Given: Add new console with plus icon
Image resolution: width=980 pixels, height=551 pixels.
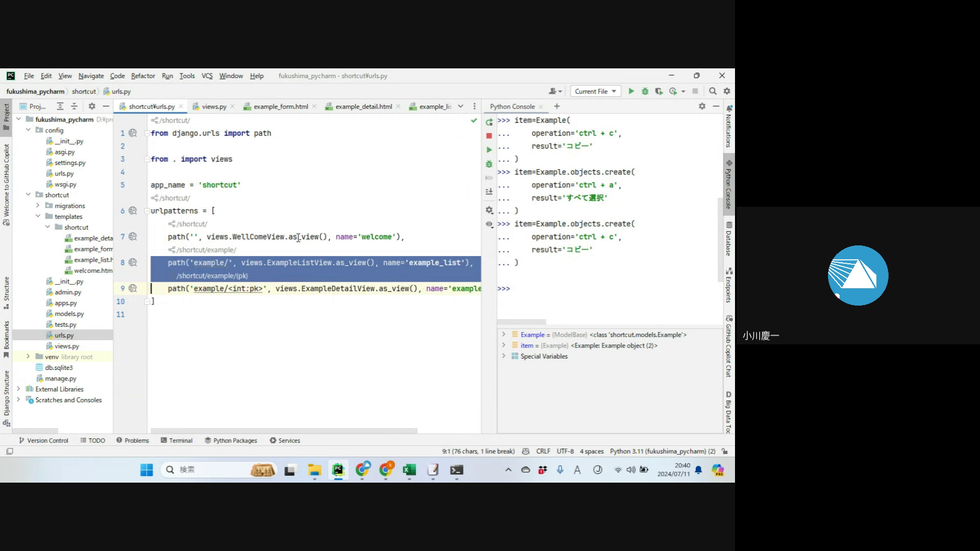Looking at the screenshot, I should [557, 106].
